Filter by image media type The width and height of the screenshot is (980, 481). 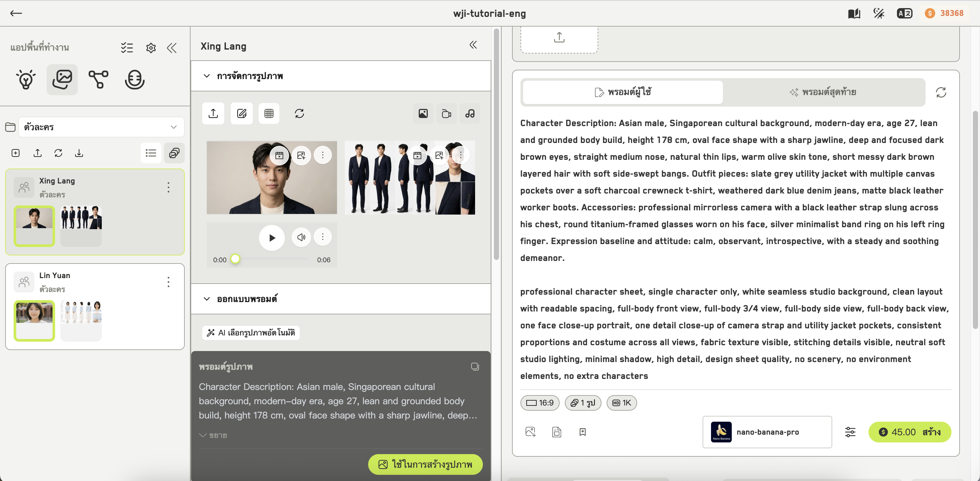[423, 113]
